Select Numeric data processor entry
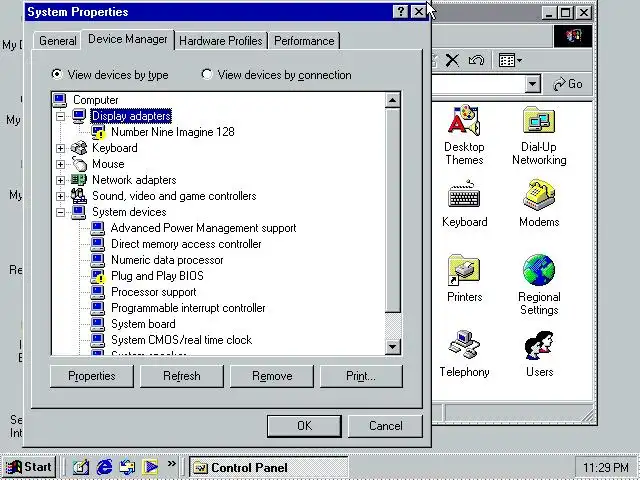 click(167, 260)
